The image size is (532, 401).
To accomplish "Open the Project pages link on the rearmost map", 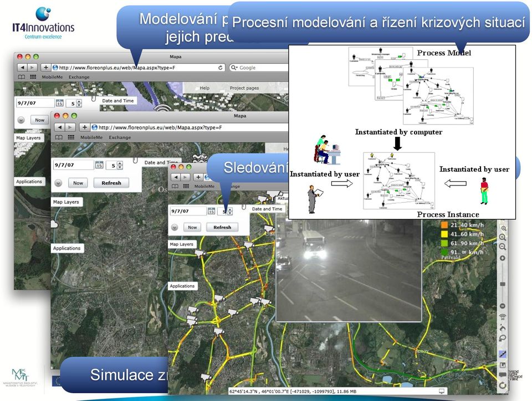I will pos(244,88).
